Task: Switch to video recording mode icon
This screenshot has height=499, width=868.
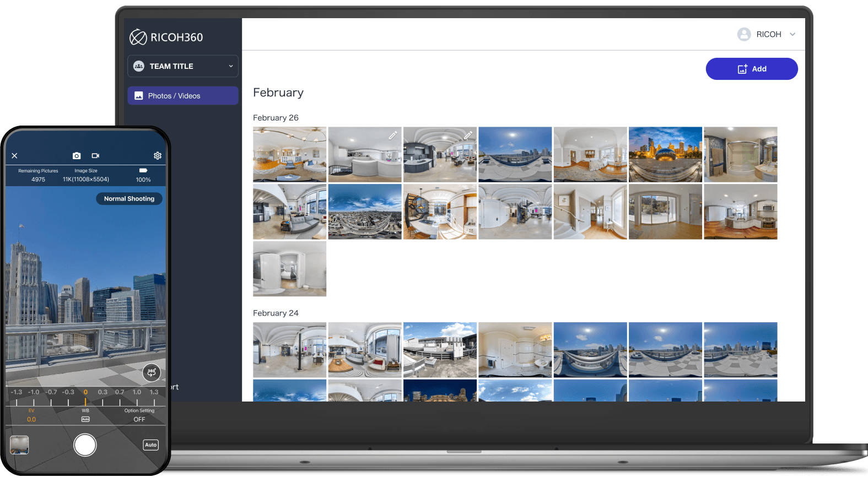Action: point(95,156)
